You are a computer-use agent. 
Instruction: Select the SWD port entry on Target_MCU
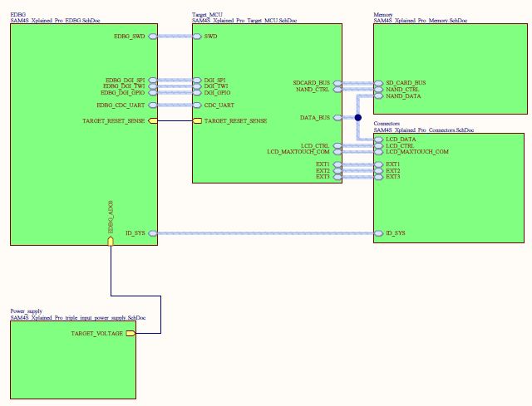197,37
